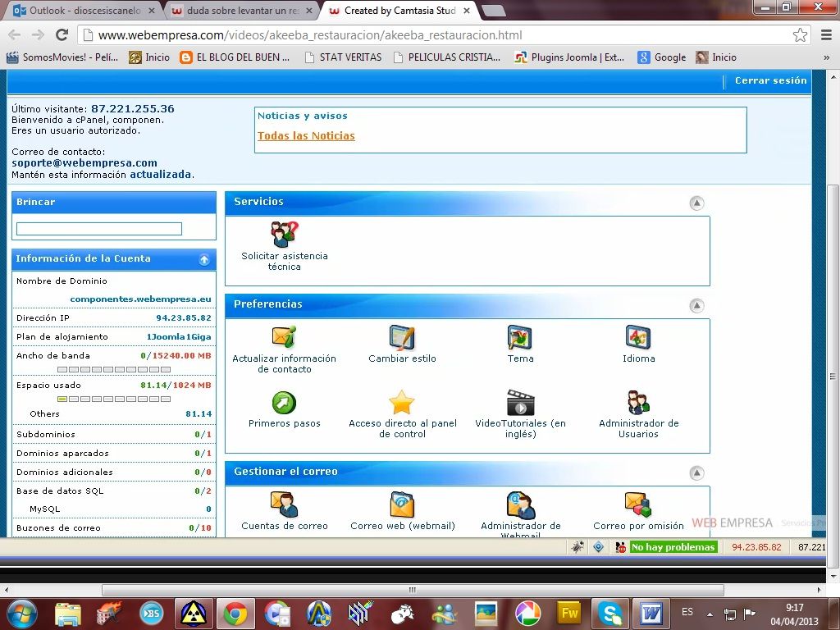Open Todas las Noticias link
This screenshot has height=630, width=840.
point(306,136)
